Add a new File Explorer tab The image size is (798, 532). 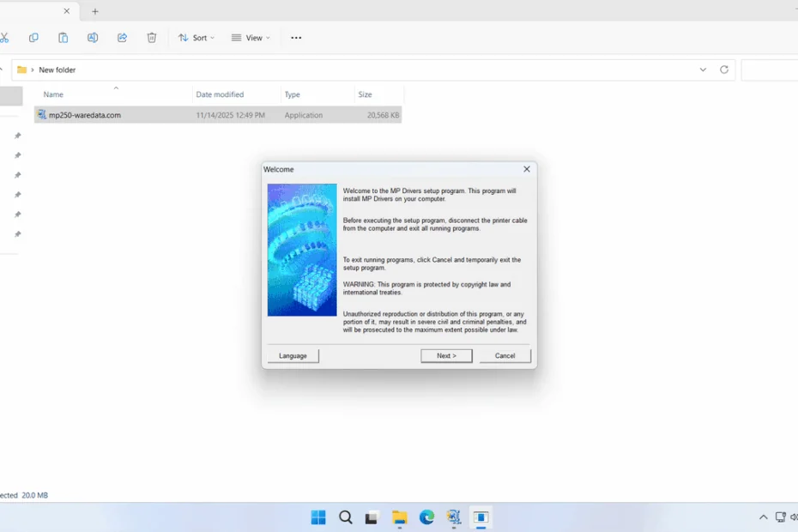95,11
